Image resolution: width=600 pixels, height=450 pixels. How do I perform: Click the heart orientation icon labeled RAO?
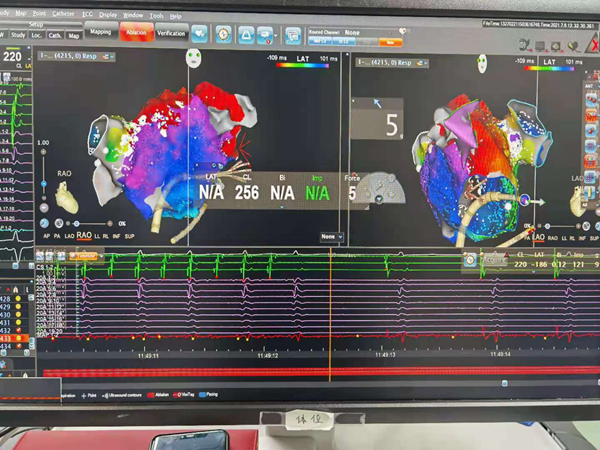[x=64, y=200]
